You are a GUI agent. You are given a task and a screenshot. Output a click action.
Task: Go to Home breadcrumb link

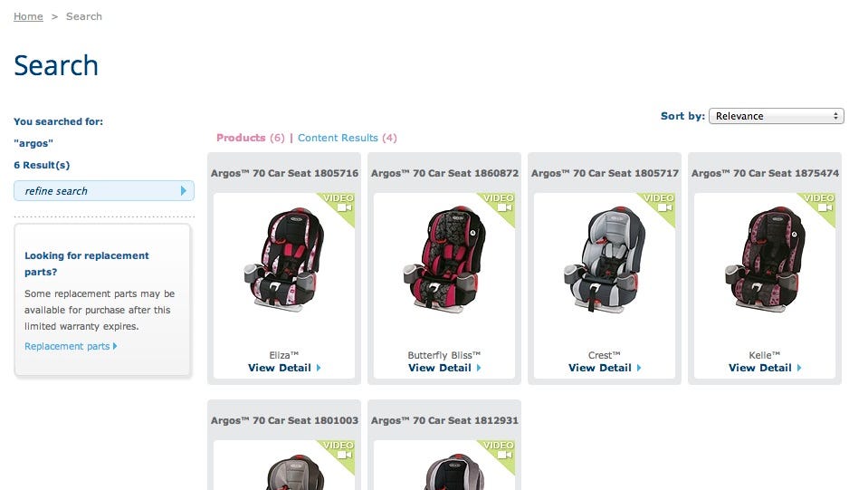point(28,16)
